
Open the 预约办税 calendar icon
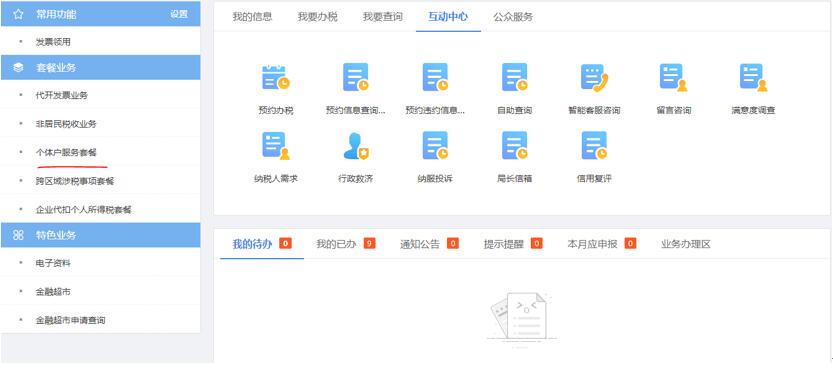click(276, 78)
